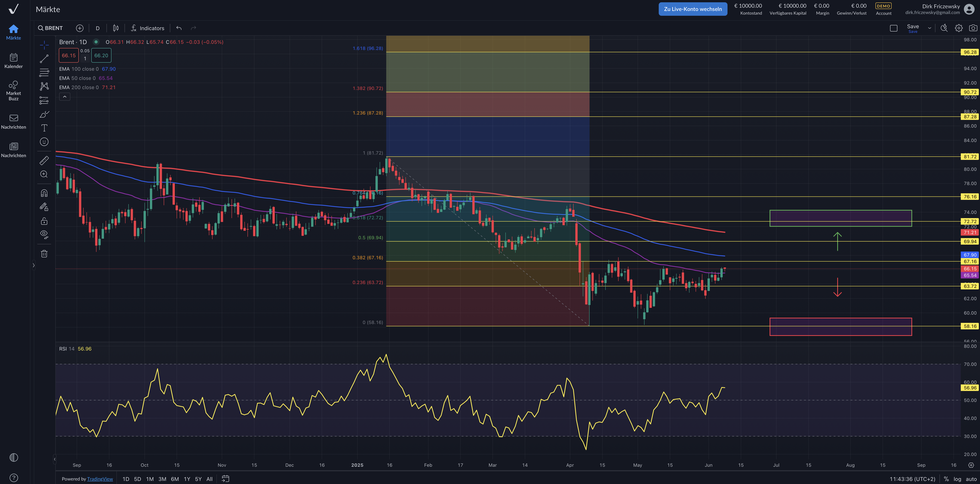Click the trash remove drawings icon

coord(44,254)
